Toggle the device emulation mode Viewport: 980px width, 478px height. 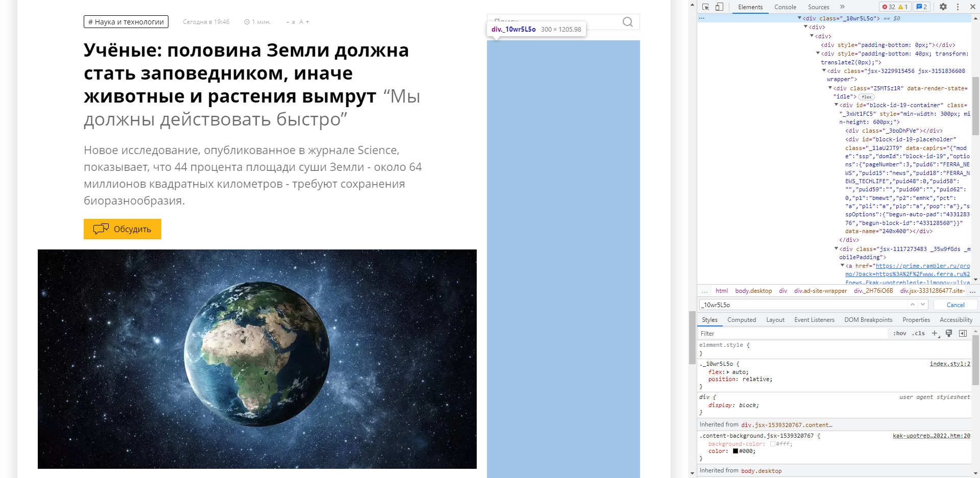pyautogui.click(x=720, y=7)
